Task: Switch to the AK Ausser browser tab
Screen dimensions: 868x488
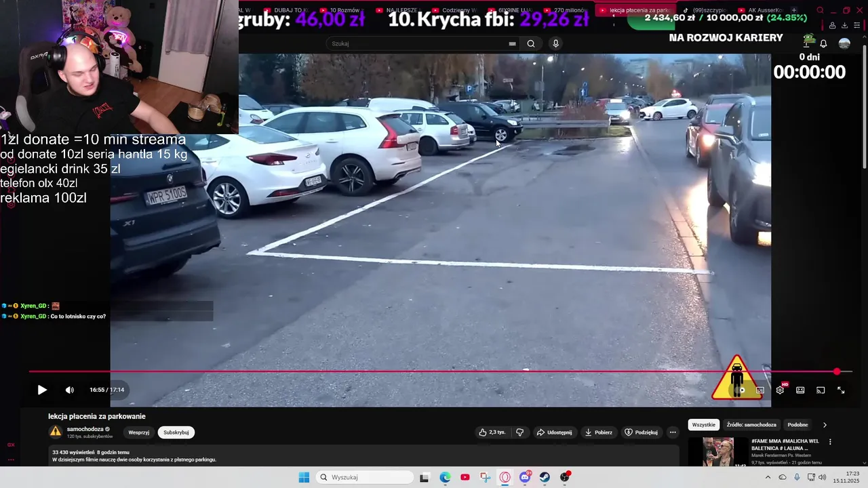Action: point(759,10)
